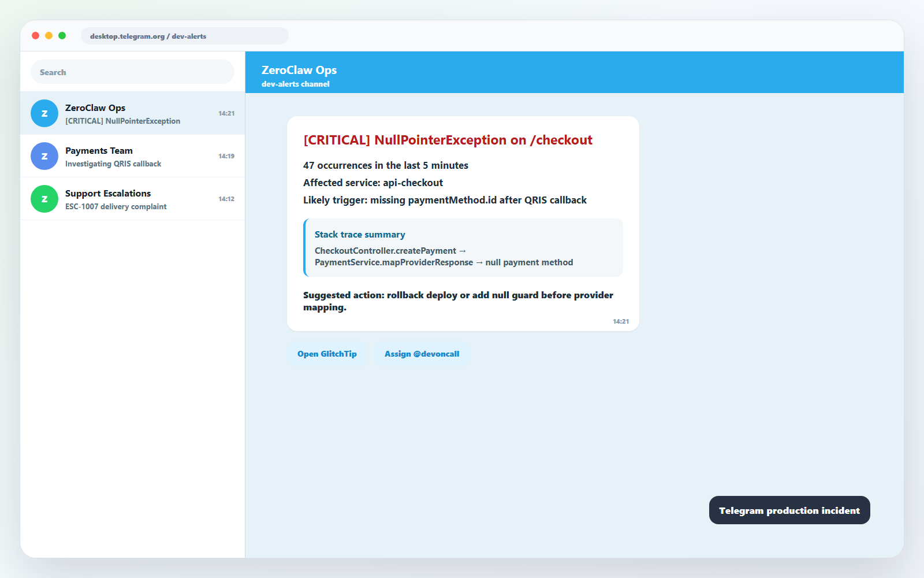Click the green maximize window button
The width and height of the screenshot is (924, 578).
tap(62, 36)
